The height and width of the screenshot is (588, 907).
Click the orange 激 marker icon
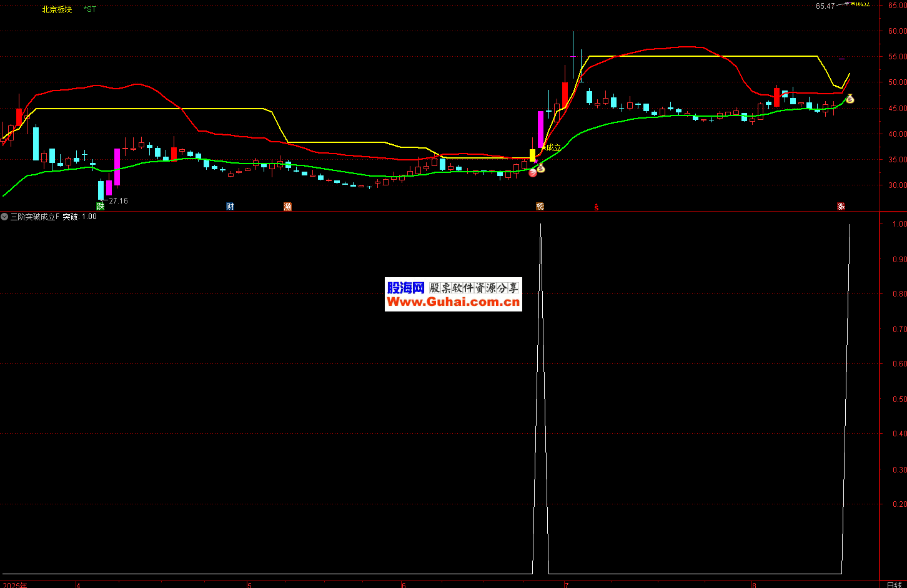click(287, 207)
